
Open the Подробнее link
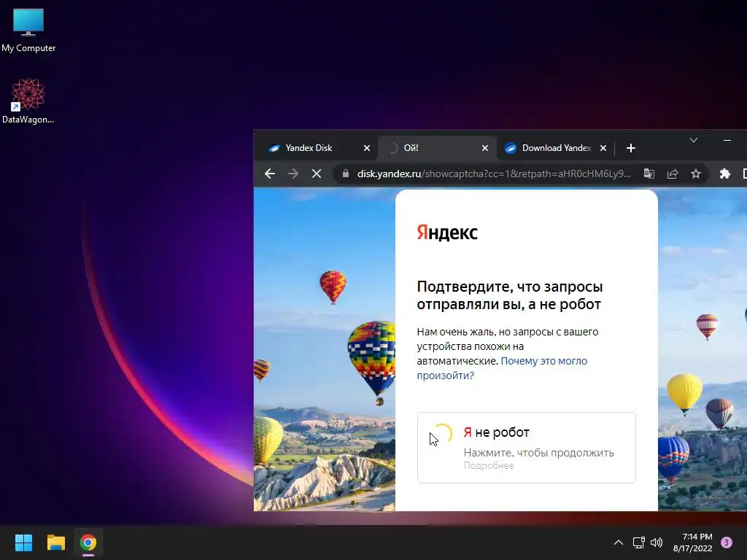[x=488, y=466]
